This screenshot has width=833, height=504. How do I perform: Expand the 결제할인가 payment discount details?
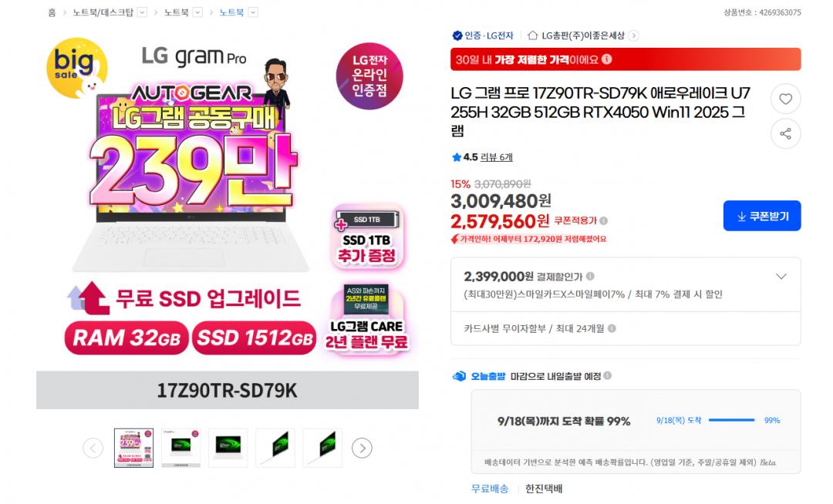pyautogui.click(x=781, y=277)
